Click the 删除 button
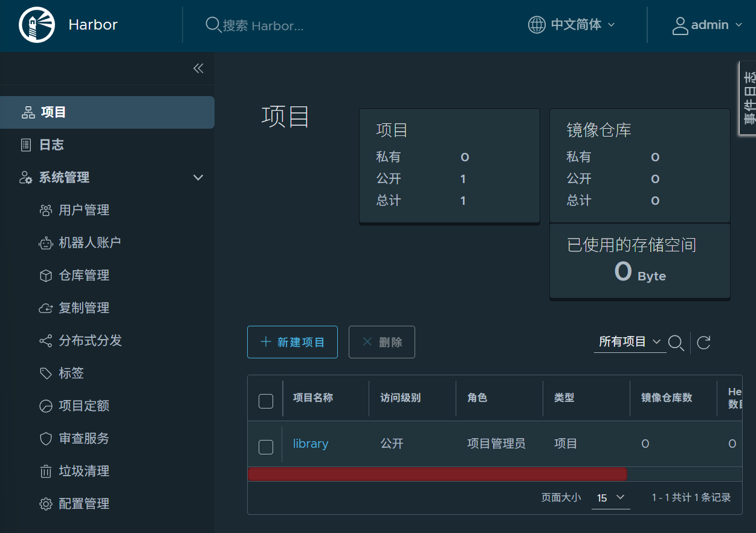 click(382, 342)
